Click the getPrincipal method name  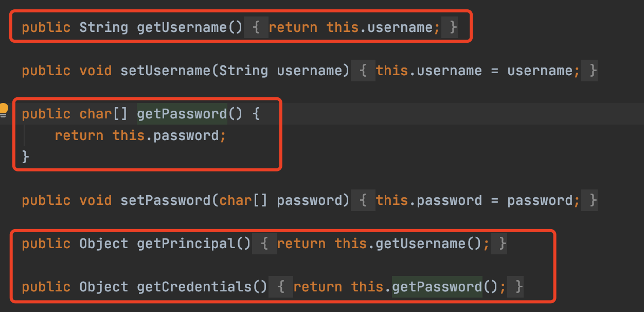186,244
